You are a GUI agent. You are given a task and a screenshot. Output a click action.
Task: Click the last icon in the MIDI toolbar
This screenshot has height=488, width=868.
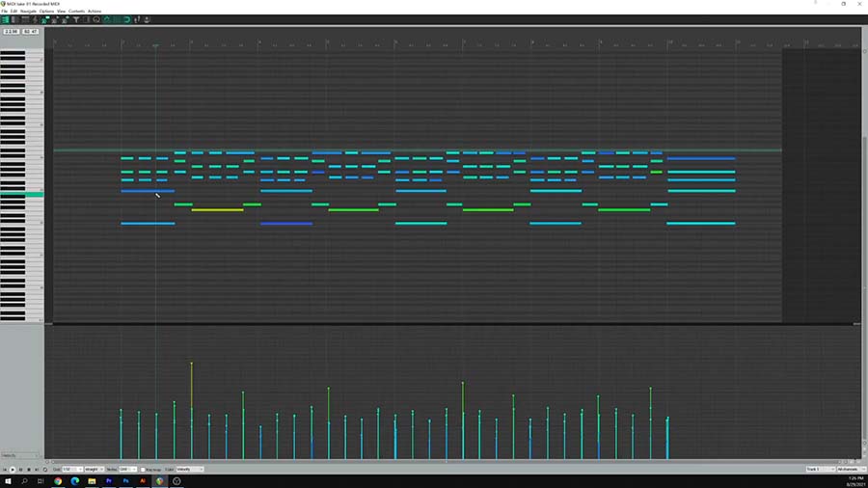147,19
